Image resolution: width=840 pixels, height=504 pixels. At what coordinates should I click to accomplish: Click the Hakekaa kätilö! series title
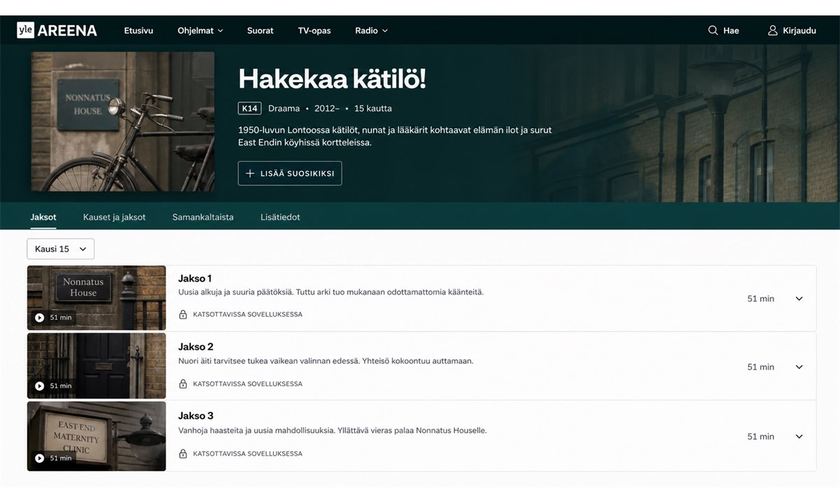(332, 79)
